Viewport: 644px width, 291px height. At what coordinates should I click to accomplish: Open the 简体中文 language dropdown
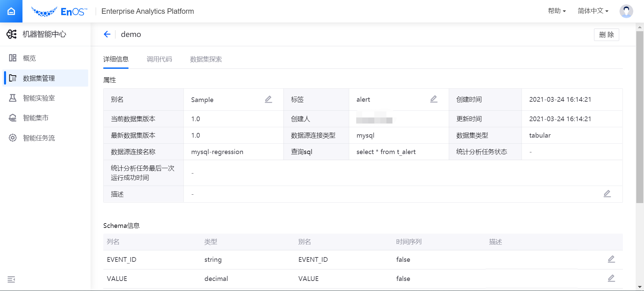593,11
